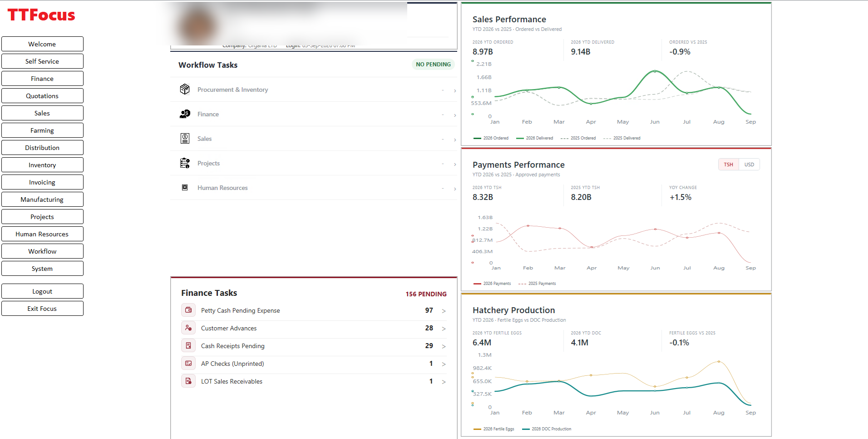
Task: Open the Quotations menu
Action: pyautogui.click(x=42, y=96)
